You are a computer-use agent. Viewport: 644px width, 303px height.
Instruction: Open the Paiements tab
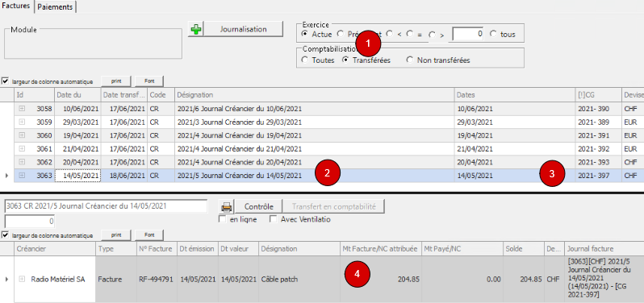click(x=56, y=7)
